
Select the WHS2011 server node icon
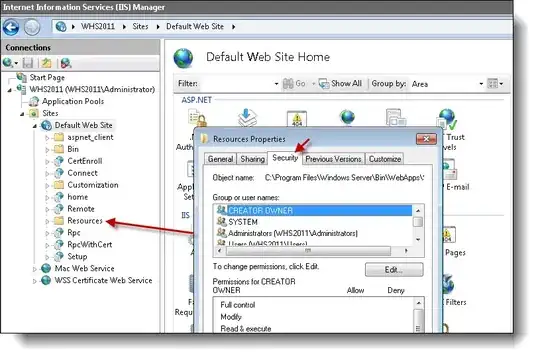(x=21, y=89)
